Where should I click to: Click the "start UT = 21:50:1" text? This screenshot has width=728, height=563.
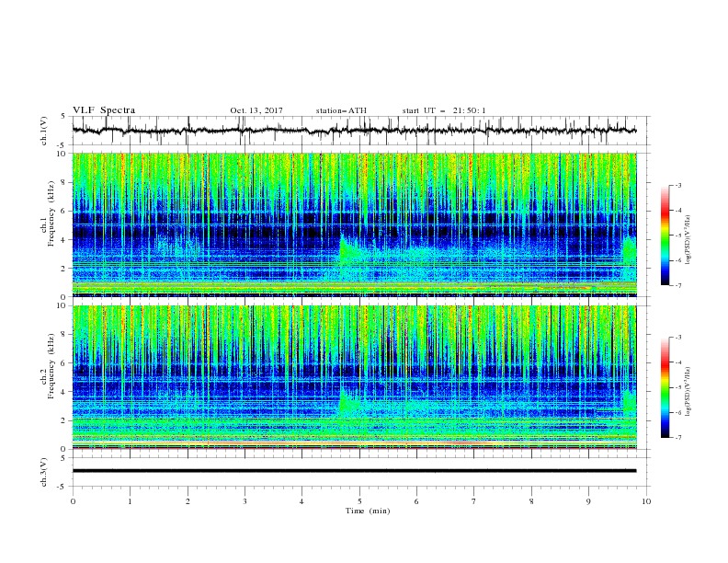(444, 110)
